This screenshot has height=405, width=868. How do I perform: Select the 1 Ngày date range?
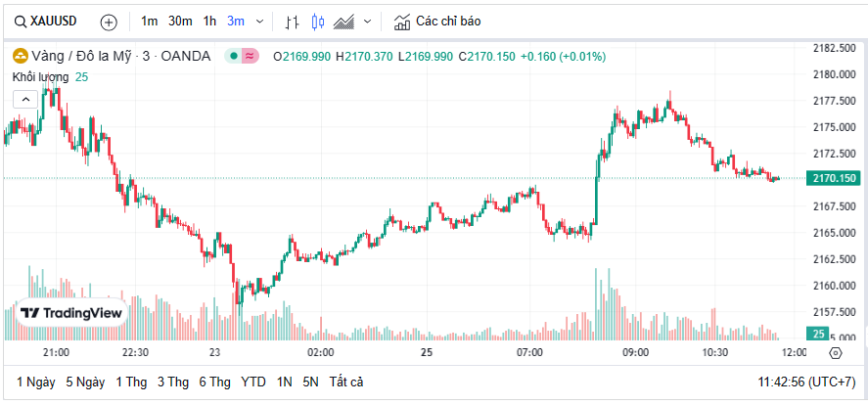click(x=35, y=382)
